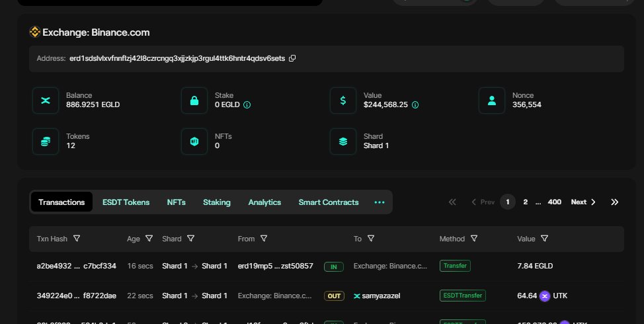Screen dimensions: 644x324
Task: Click the 7.84 EGLD transaction value
Action: click(535, 266)
